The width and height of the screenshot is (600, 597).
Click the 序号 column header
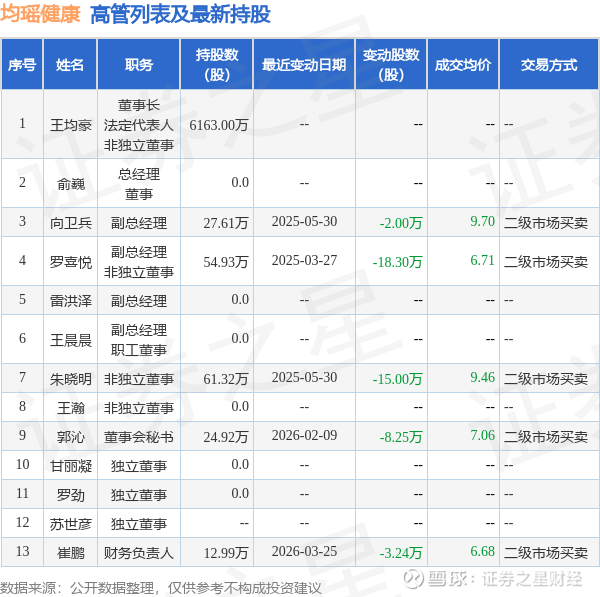(x=22, y=64)
